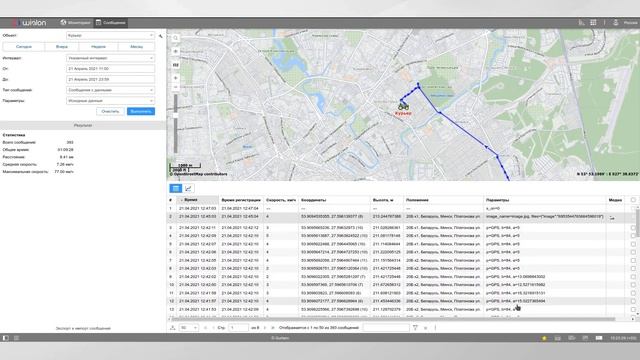Select the Неделя (Week) interval button
Image resolution: width=640 pixels, height=360 pixels.
coord(98,47)
